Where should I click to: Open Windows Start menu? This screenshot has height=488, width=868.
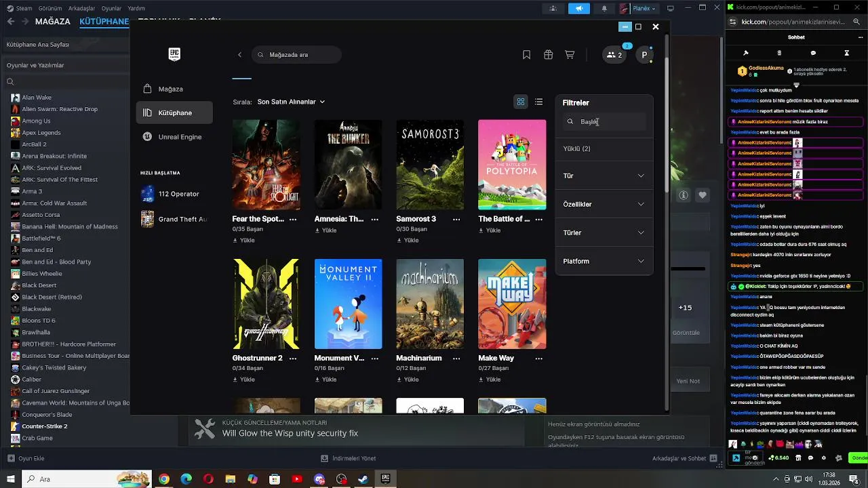[10, 479]
